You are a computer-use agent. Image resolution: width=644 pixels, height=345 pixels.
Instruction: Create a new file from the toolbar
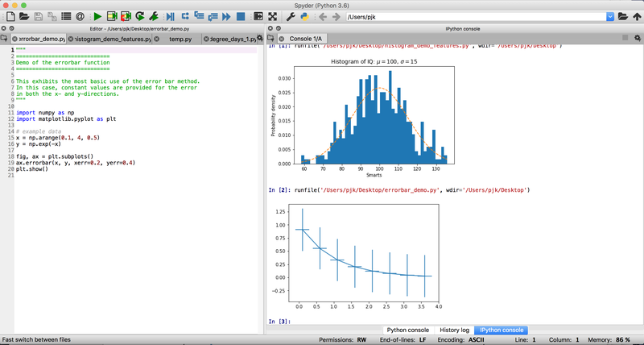10,16
